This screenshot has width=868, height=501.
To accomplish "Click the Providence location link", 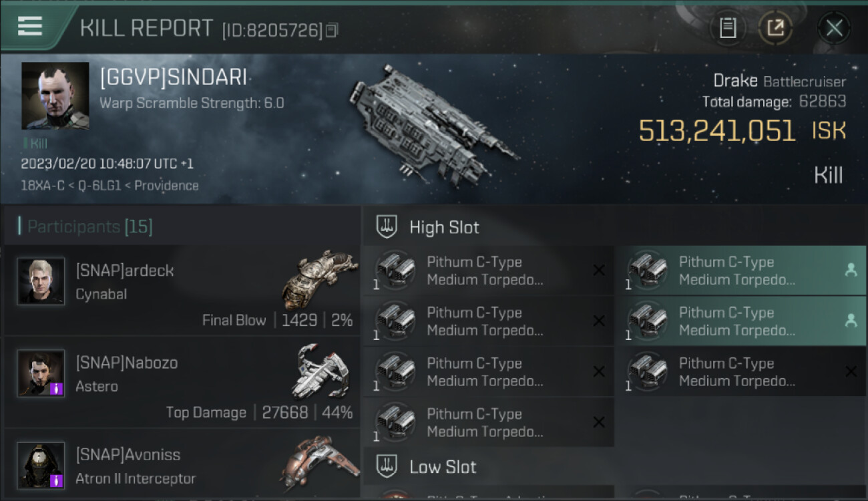I will pyautogui.click(x=166, y=186).
